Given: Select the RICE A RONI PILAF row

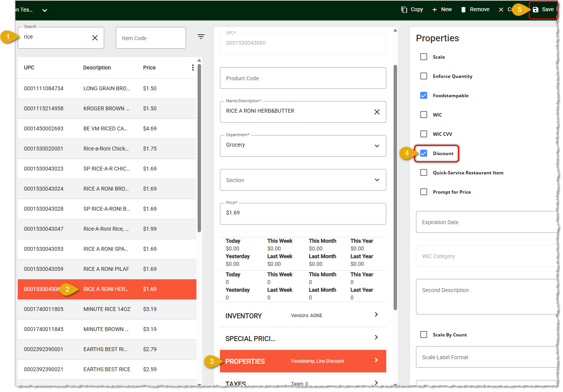Looking at the screenshot, I should [x=107, y=269].
